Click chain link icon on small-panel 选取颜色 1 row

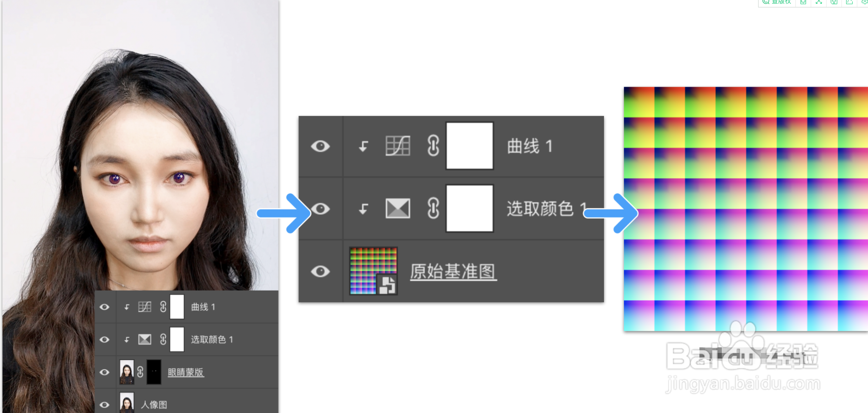163,339
